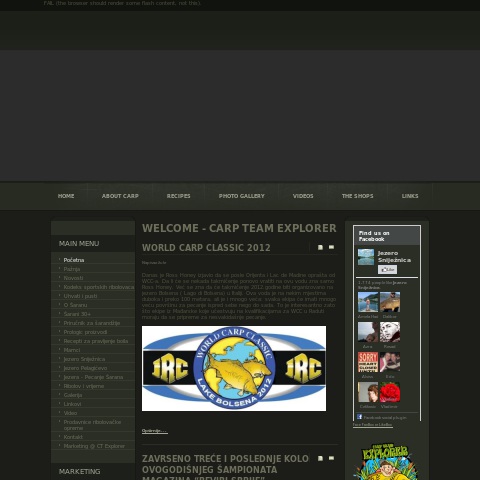Open the Facebook social plugin link

(x=385, y=417)
